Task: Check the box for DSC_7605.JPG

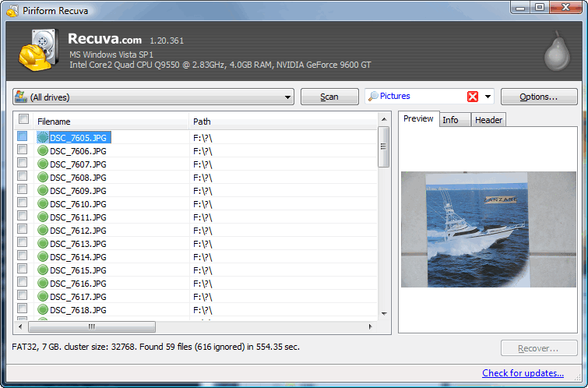Action: click(22, 136)
